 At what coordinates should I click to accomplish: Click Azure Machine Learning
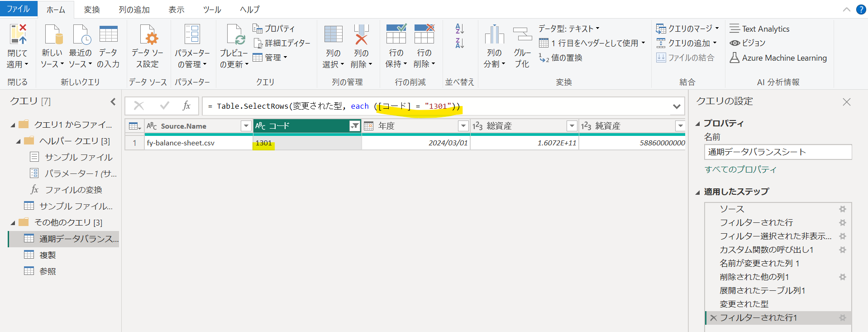pyautogui.click(x=778, y=58)
